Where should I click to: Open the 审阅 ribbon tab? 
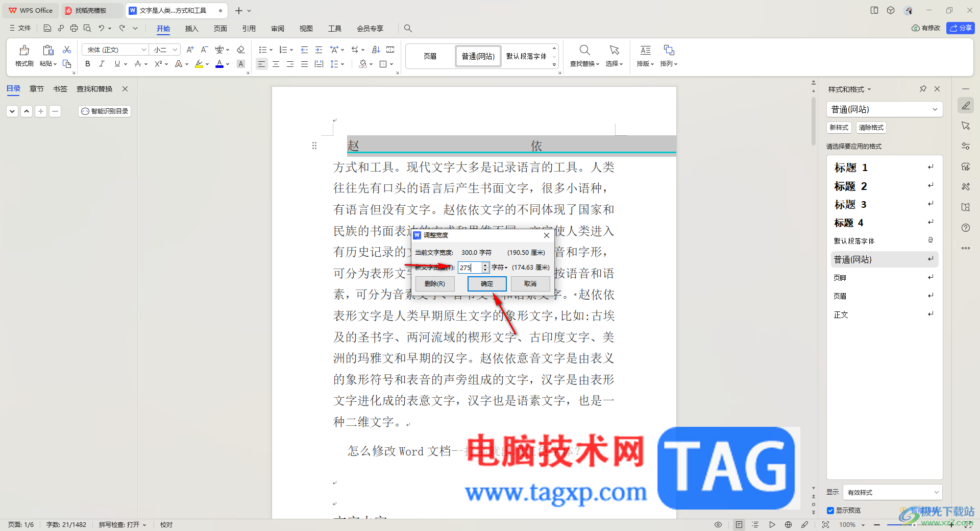click(278, 29)
